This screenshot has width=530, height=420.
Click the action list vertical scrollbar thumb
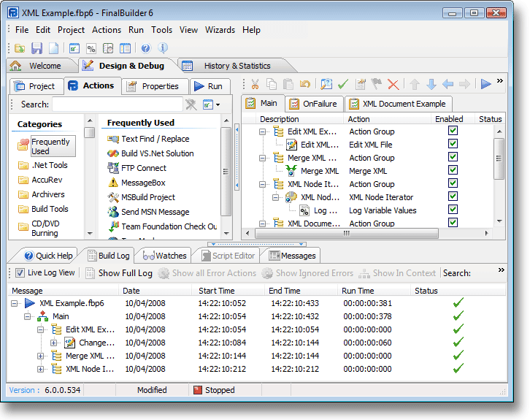coord(499,159)
